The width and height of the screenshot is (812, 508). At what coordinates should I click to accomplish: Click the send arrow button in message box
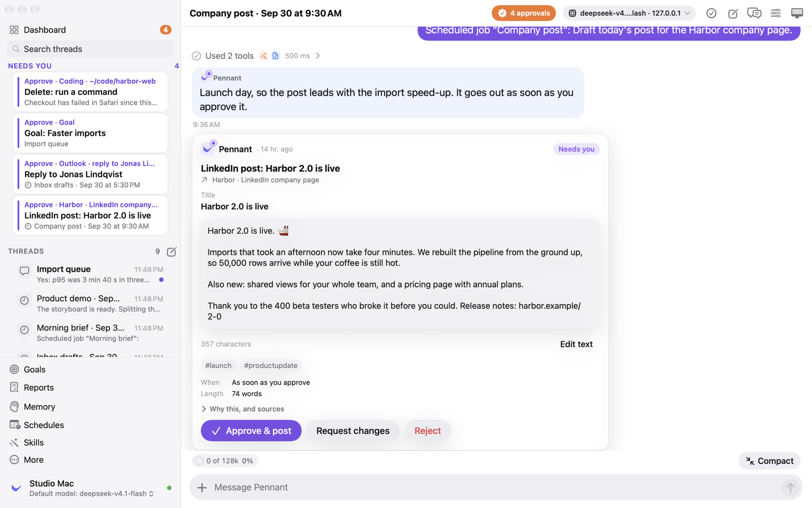click(790, 488)
